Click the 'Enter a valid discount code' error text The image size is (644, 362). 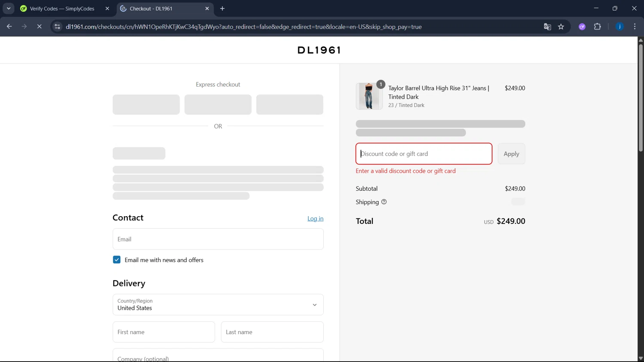406,171
